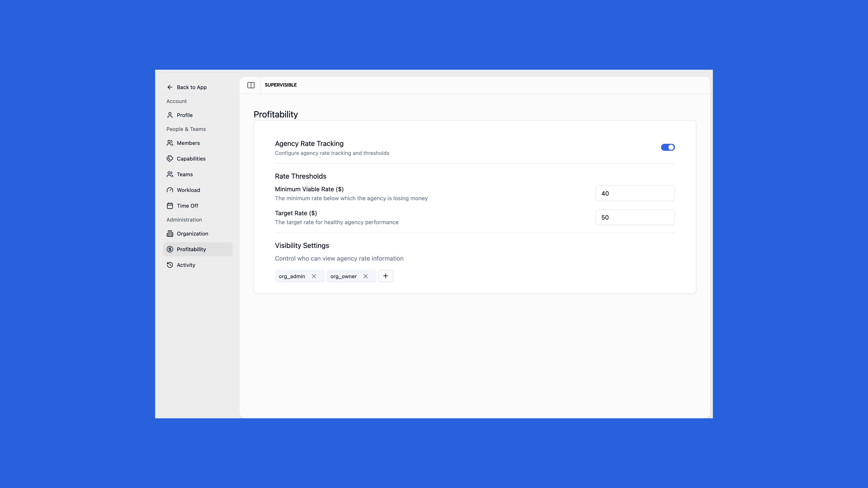Screen dimensions: 868x488
Task: Click the Target Rate input field
Action: click(635, 217)
